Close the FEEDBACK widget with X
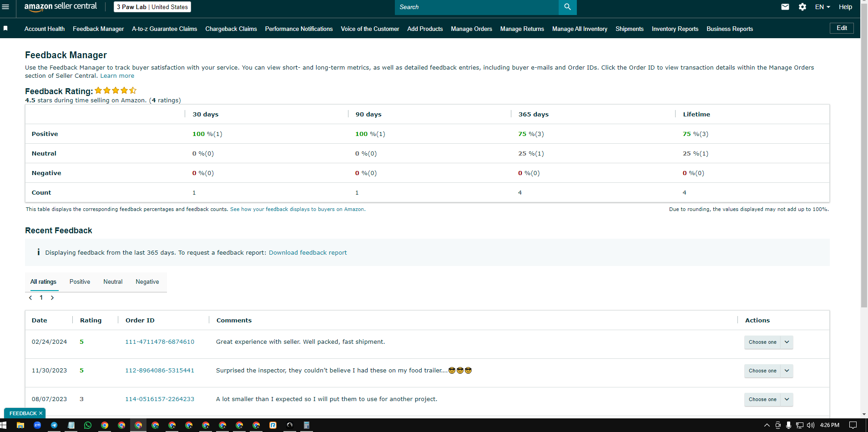The image size is (868, 432). click(x=40, y=413)
